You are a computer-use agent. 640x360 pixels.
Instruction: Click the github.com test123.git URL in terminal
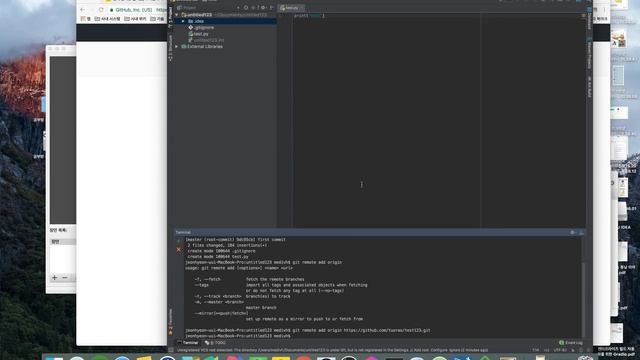click(387, 331)
